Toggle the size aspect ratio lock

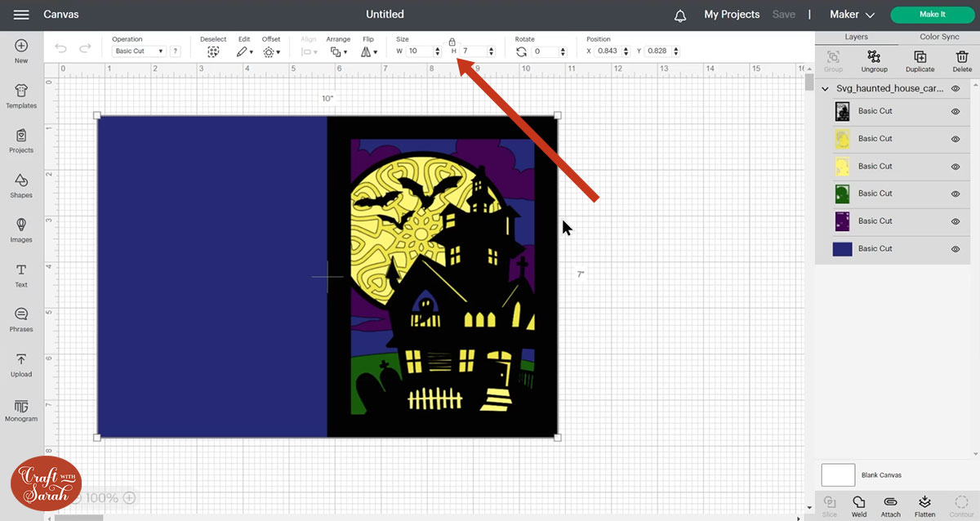click(x=452, y=41)
